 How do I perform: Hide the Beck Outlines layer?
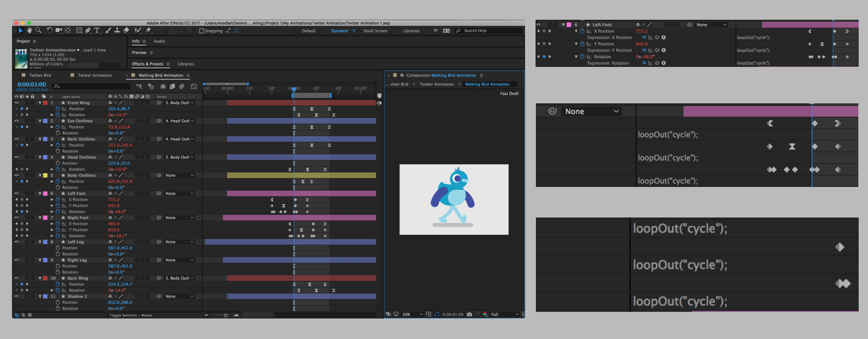point(17,139)
